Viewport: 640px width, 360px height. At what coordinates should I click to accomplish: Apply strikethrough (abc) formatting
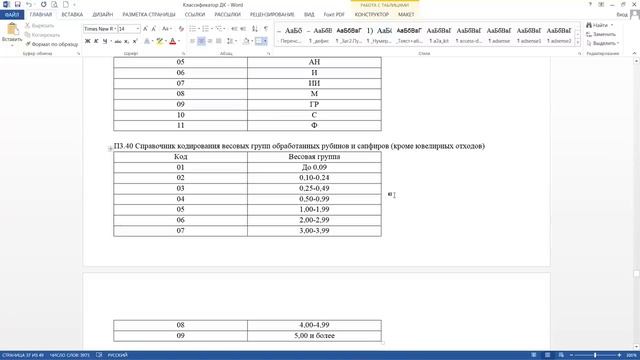(x=118, y=41)
